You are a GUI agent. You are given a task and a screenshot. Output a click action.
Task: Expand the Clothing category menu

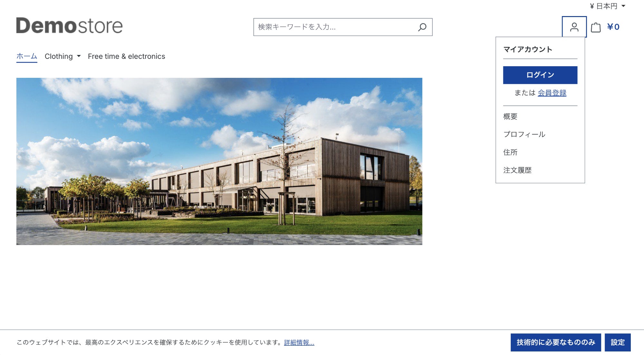pos(62,56)
